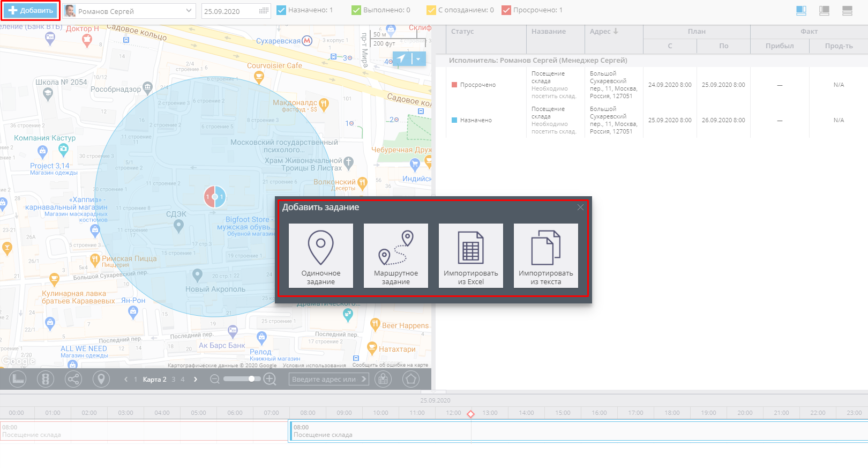Viewport: 868px width, 468px height.
Task: Toggle the Просрочено filter checkbox
Action: click(506, 10)
